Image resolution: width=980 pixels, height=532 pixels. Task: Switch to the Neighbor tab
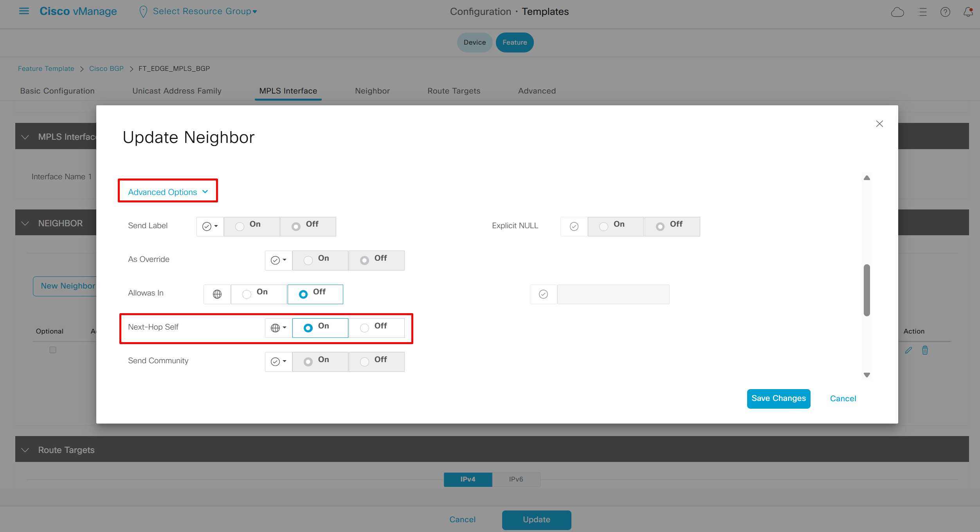[x=372, y=91]
